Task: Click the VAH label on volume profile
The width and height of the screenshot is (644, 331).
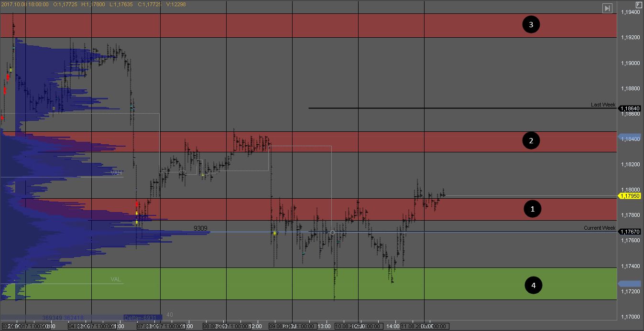Action: [116, 172]
